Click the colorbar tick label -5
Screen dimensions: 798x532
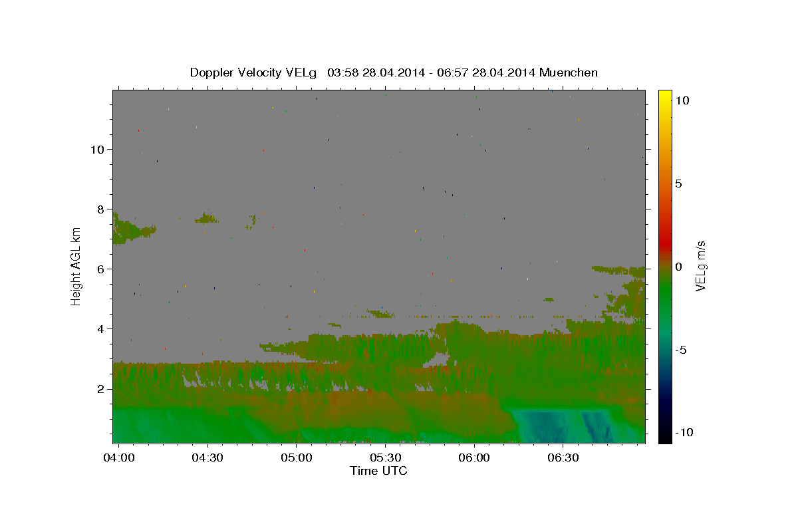[x=681, y=350]
